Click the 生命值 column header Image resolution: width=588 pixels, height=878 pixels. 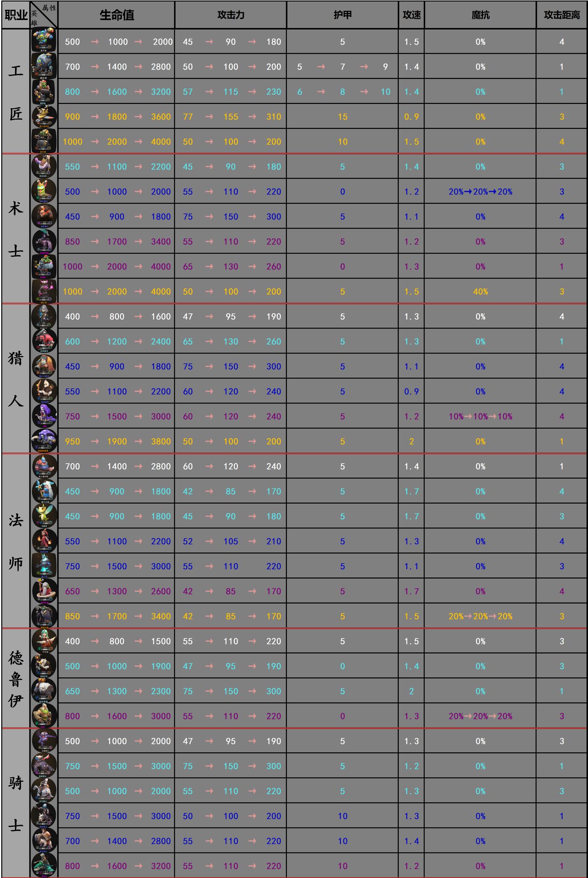pos(117,15)
